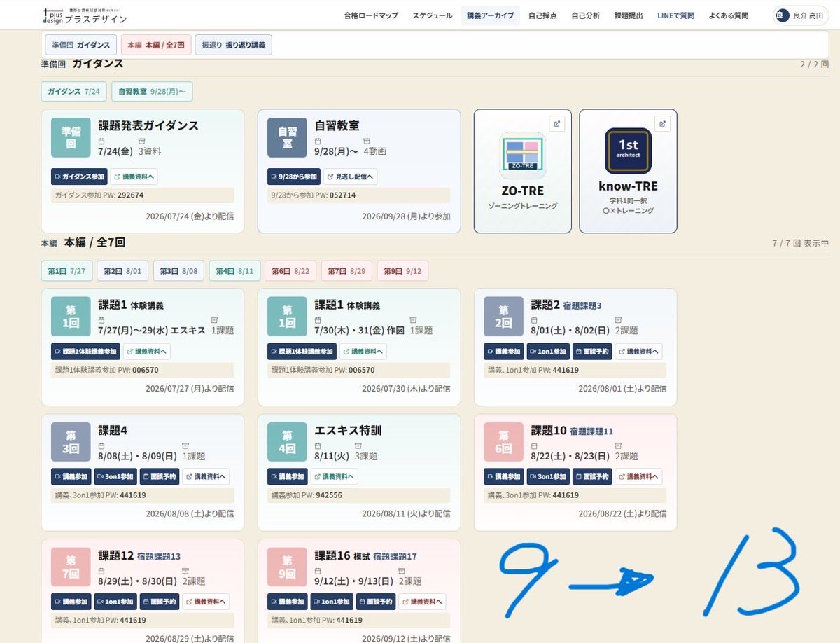Image resolution: width=840 pixels, height=643 pixels.
Task: Click 講義参加 on the 課題10 card
Action: [504, 476]
